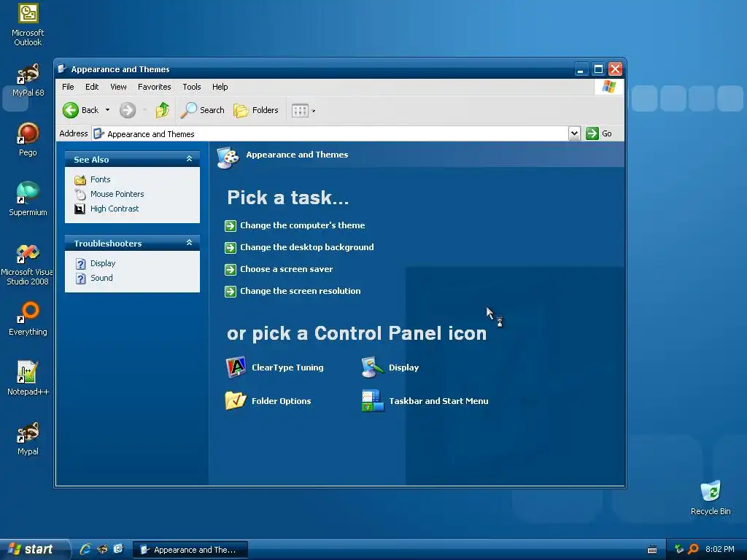The width and height of the screenshot is (747, 560).
Task: Click the clock showing 8:02 PM
Action: point(719,549)
